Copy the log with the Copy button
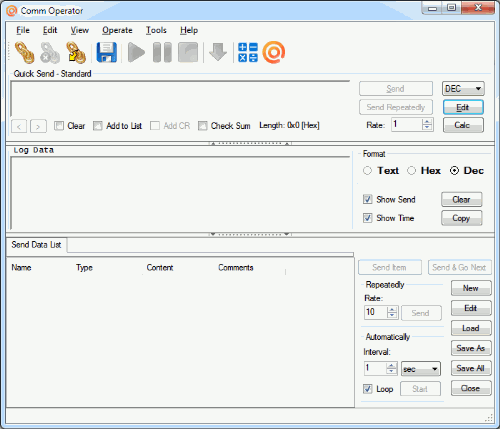 [461, 218]
